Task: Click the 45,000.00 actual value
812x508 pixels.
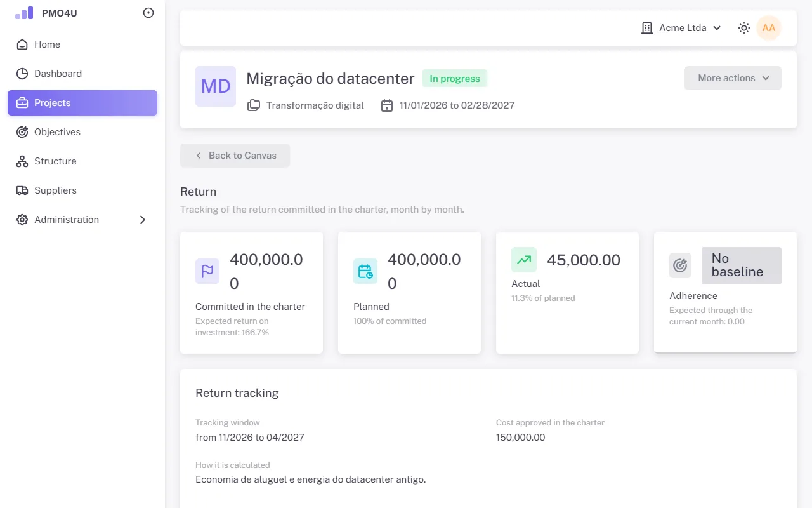Action: coord(584,260)
